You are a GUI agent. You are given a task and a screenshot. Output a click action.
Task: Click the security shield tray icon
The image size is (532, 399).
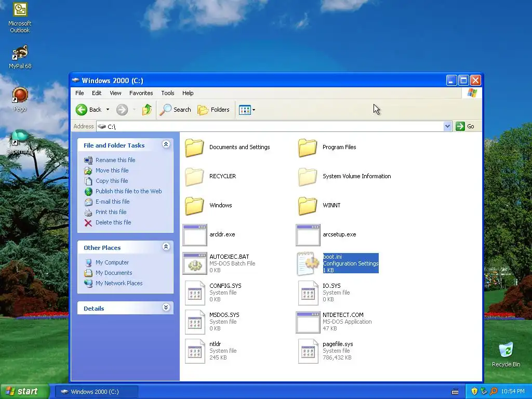point(474,391)
